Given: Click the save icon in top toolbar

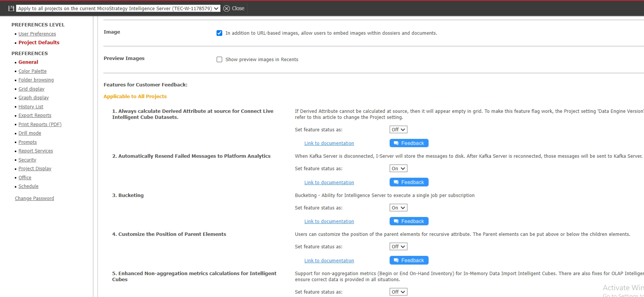Looking at the screenshot, I should pyautogui.click(x=11, y=8).
